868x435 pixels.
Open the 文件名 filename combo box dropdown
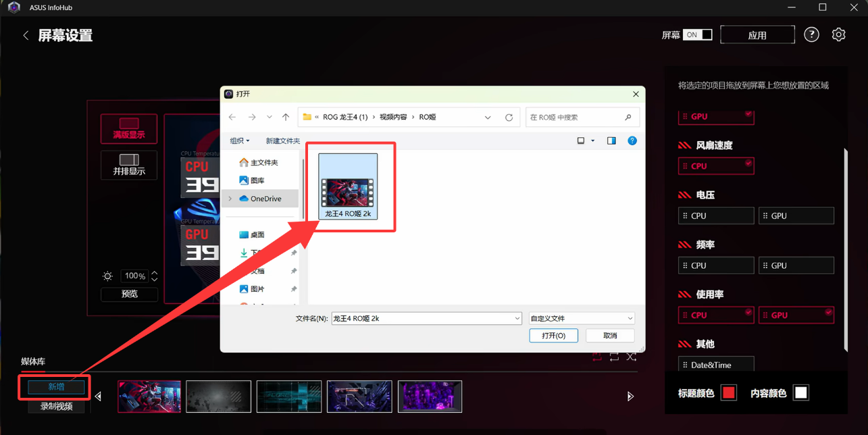point(517,318)
